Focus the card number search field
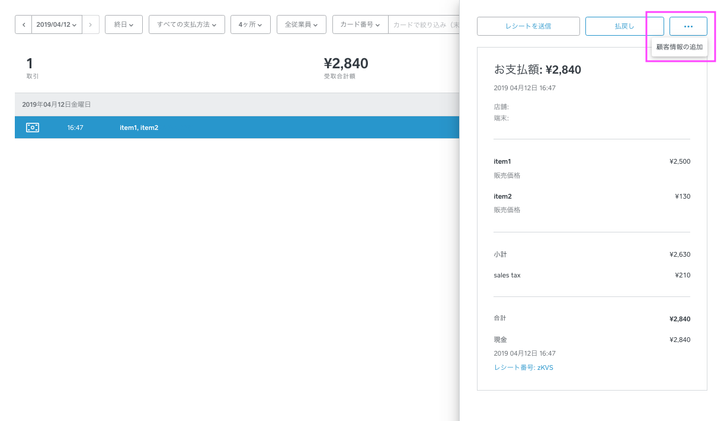Screen dimensions: 724x421 click(424, 24)
